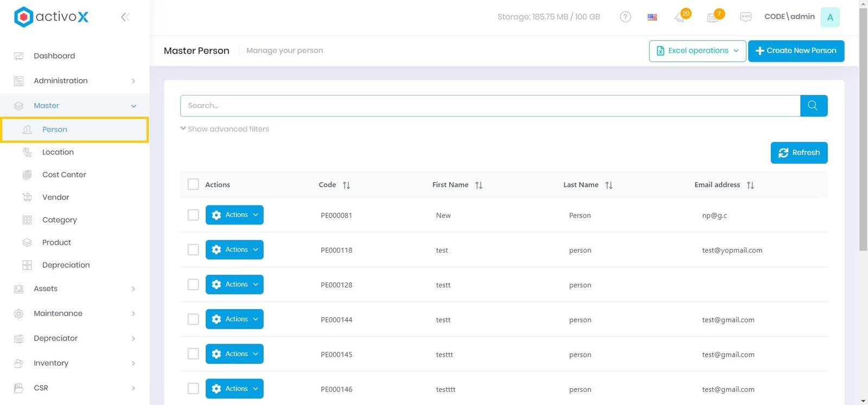Expand Show advanced filters

point(225,129)
